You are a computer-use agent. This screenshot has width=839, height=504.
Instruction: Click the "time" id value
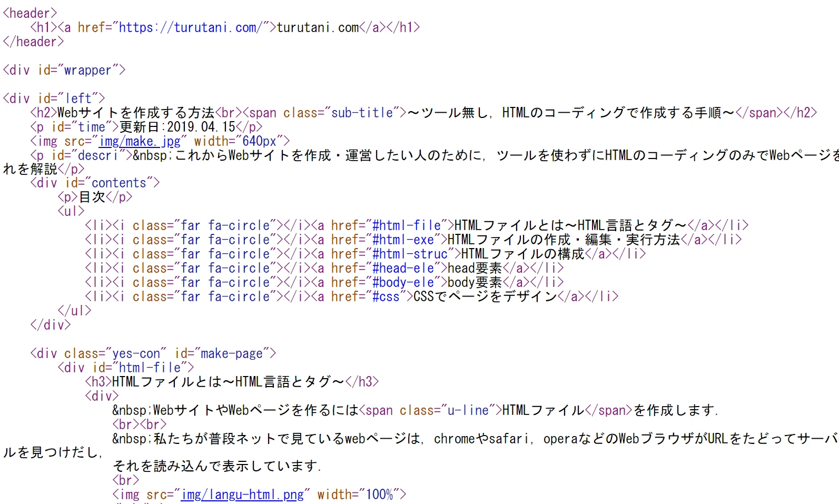coord(92,127)
